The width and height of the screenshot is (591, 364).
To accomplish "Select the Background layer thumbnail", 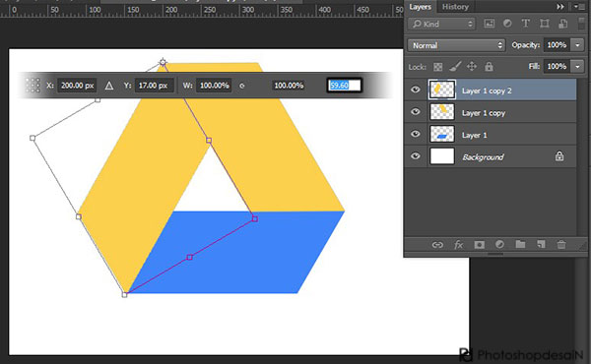I will coord(442,156).
